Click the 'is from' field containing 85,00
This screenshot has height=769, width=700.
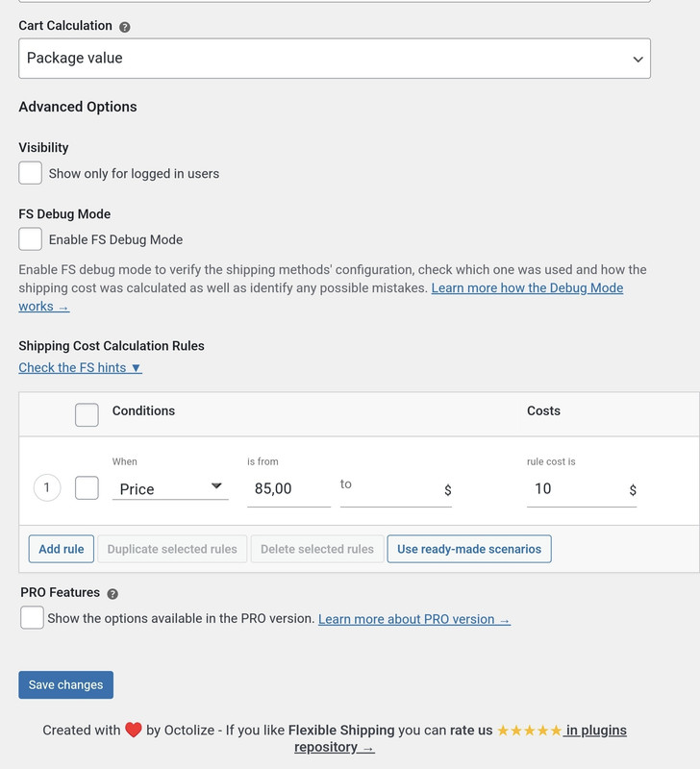pyautogui.click(x=287, y=488)
